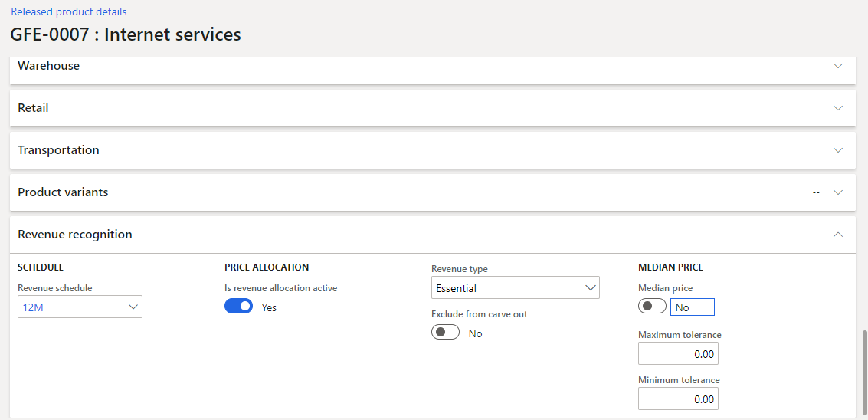
Task: Click the Warehouse section header title
Action: point(49,66)
